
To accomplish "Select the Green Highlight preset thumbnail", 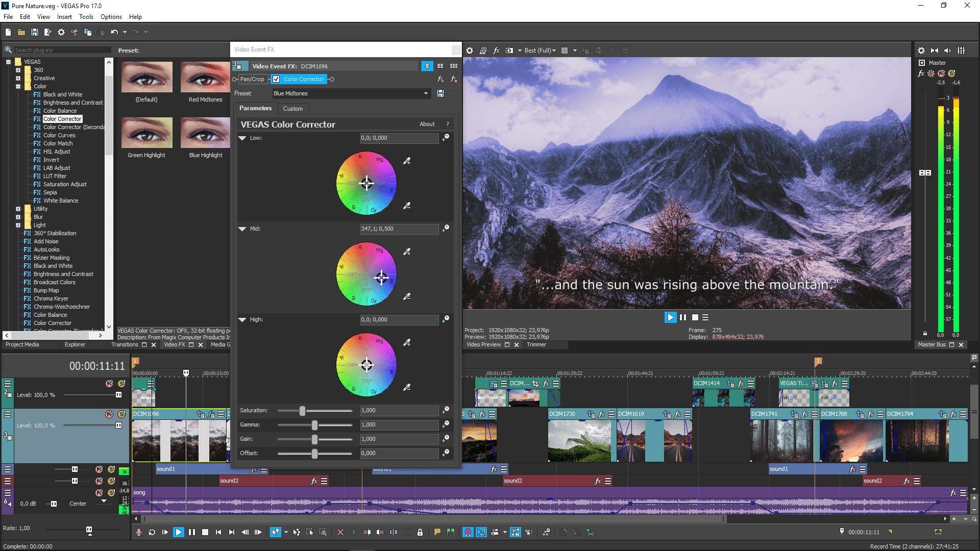I will coord(147,133).
